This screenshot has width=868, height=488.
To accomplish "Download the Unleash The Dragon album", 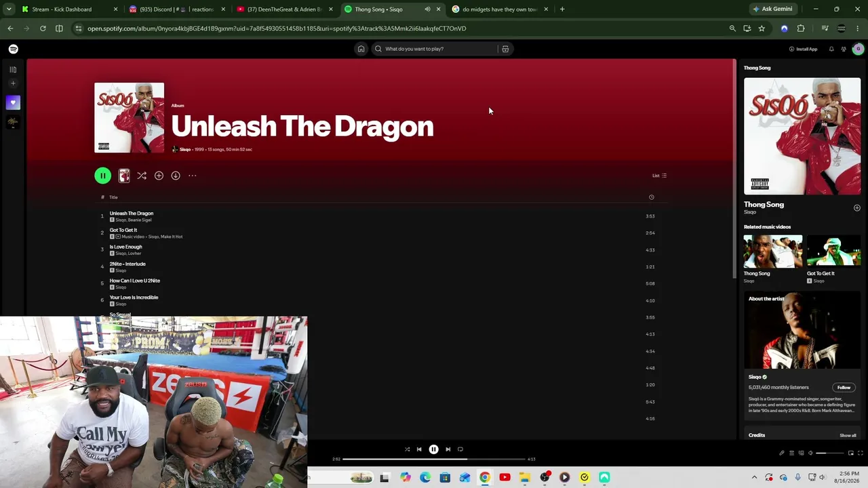I will pyautogui.click(x=176, y=176).
